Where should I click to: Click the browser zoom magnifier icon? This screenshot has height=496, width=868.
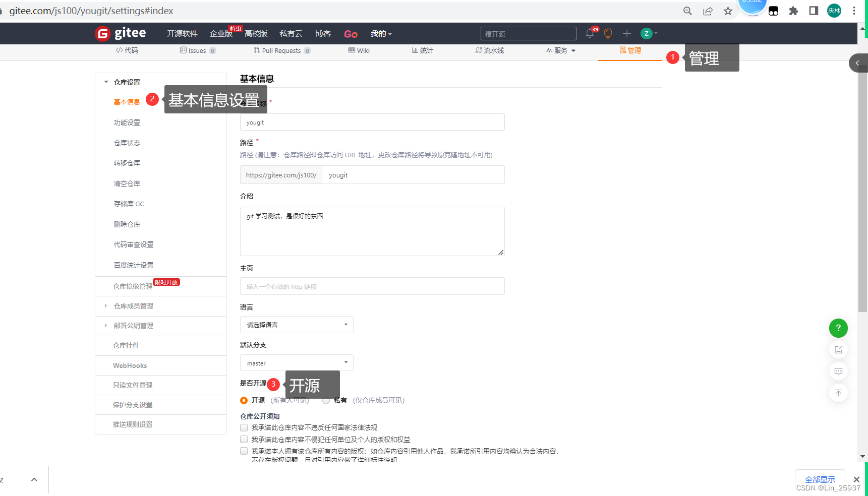(x=687, y=11)
